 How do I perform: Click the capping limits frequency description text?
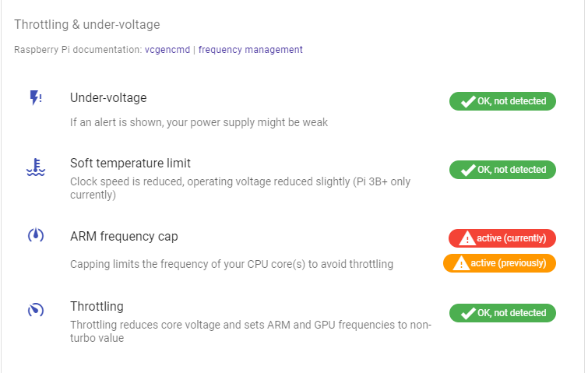coord(231,264)
